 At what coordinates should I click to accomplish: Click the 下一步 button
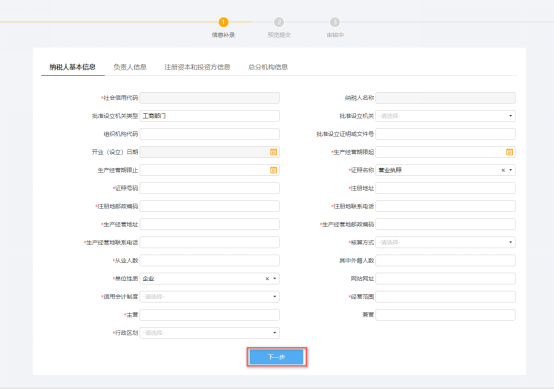[x=277, y=357]
